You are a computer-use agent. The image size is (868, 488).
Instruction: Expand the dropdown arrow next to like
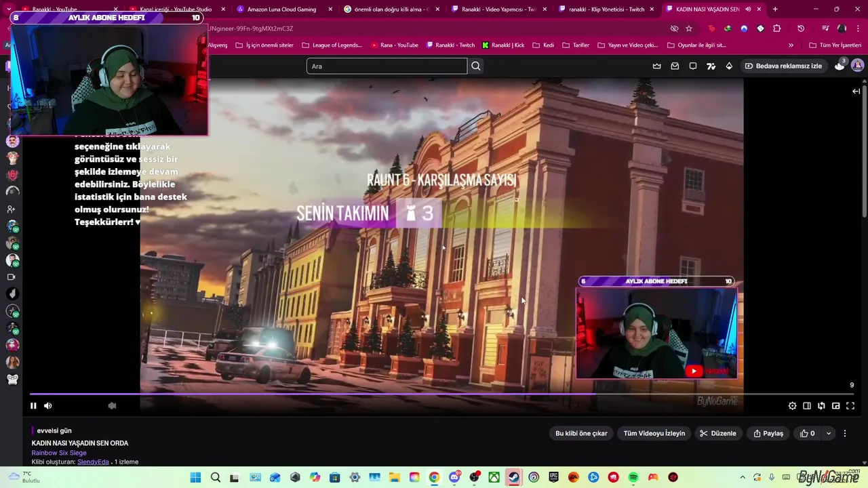828,433
